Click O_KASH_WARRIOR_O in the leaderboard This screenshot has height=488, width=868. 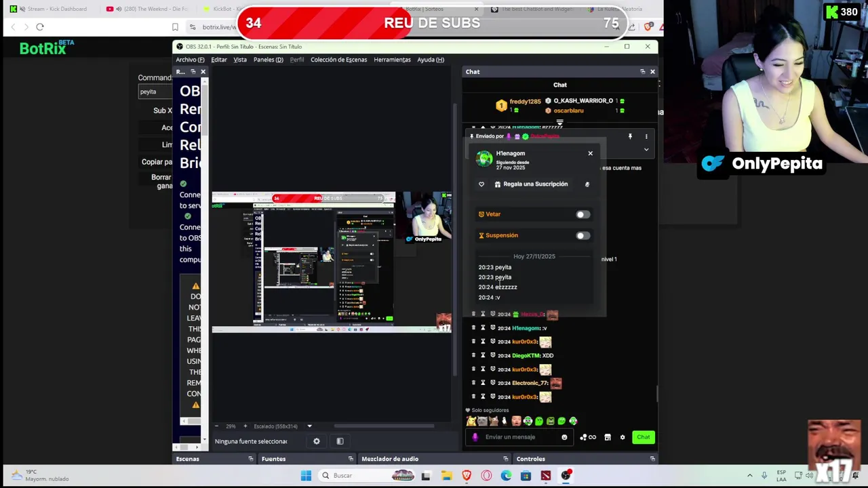pos(583,101)
